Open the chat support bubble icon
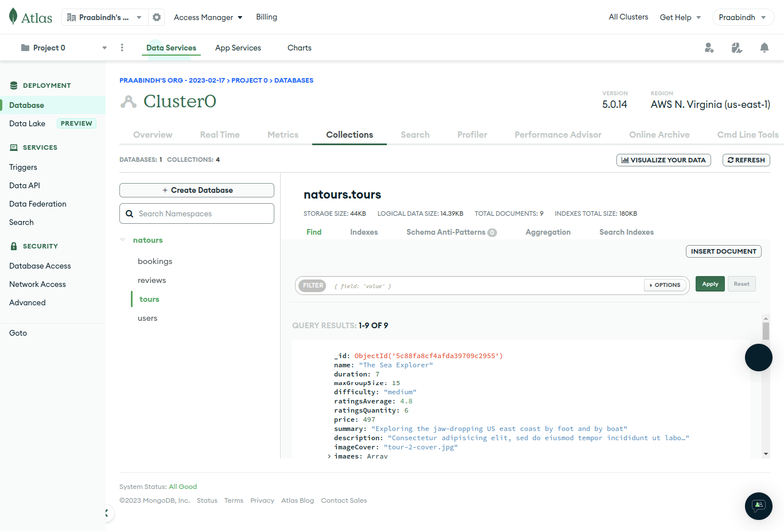Viewport: 784px width, 532px height. point(759,506)
